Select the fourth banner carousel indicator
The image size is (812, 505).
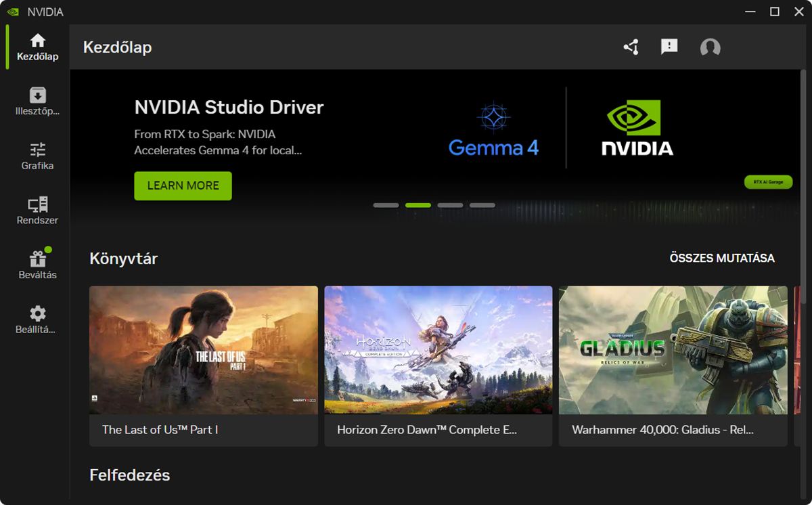[x=482, y=205]
